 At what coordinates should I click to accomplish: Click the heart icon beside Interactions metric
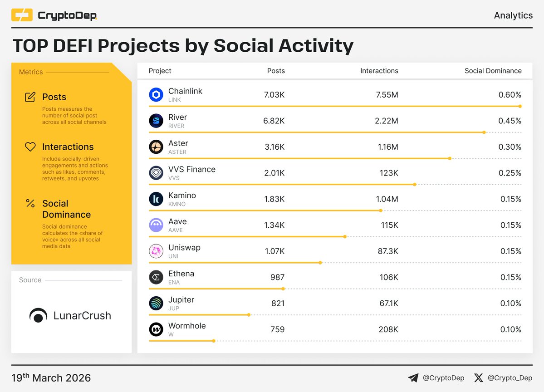pos(30,146)
